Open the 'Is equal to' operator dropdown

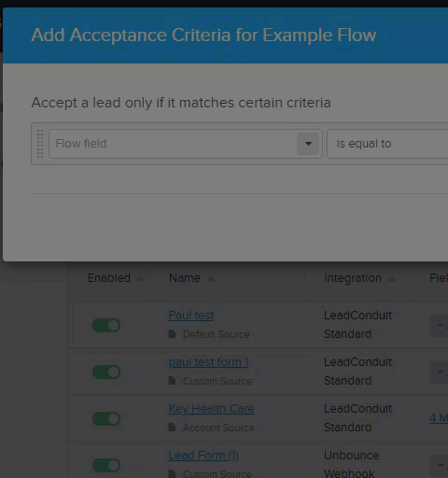point(387,144)
